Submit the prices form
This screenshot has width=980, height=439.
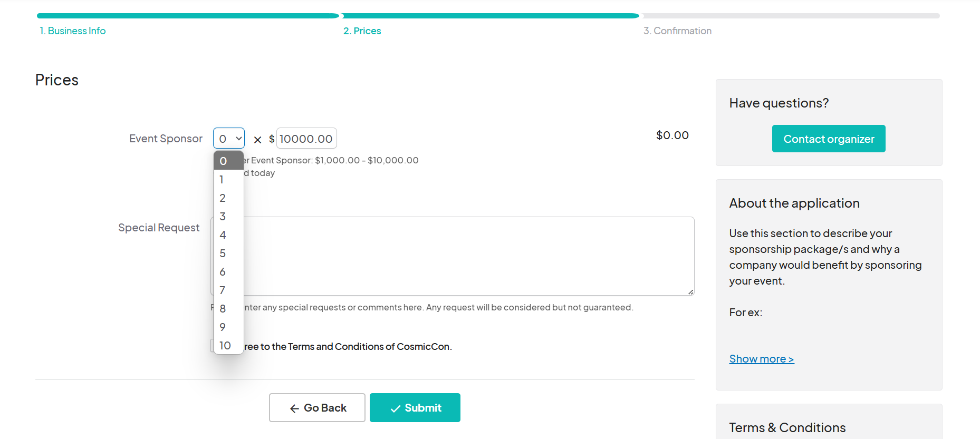pos(415,408)
